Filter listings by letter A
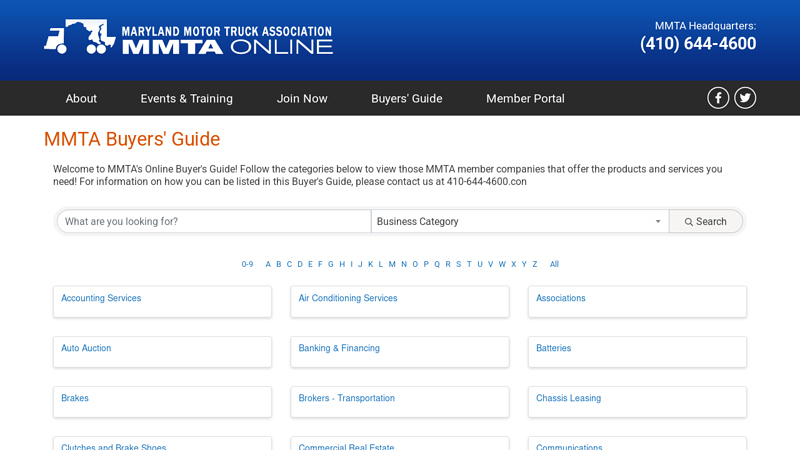 (268, 264)
